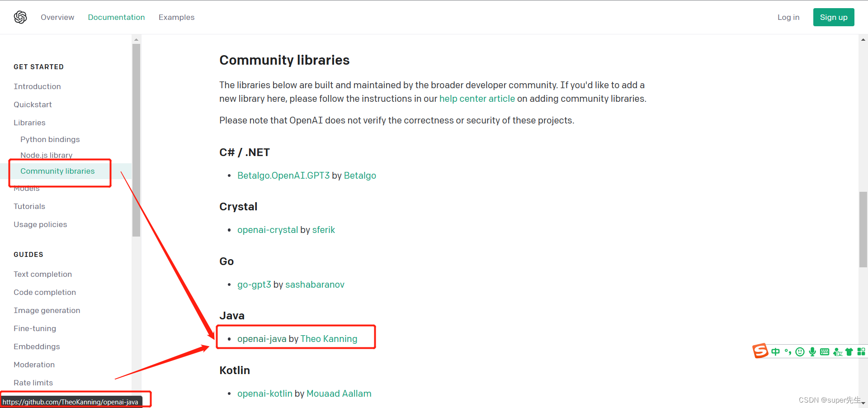
Task: Click the C# / .NET section heading
Action: pos(245,152)
